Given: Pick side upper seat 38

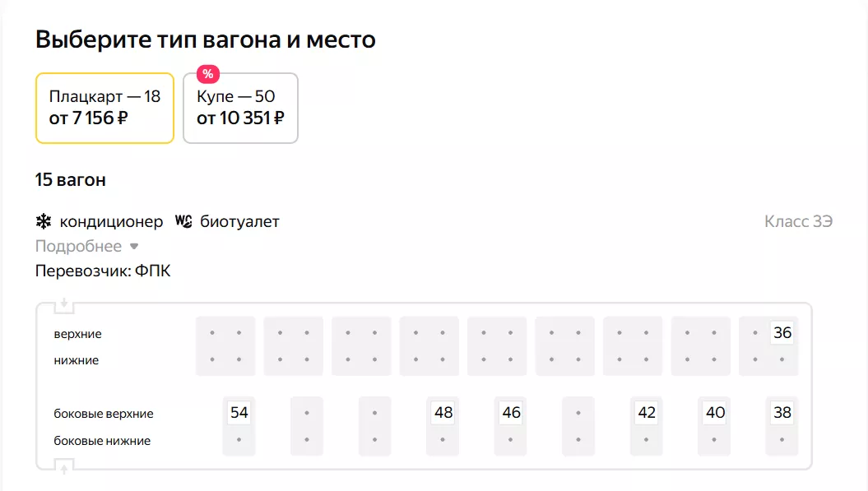Looking at the screenshot, I should tap(782, 412).
